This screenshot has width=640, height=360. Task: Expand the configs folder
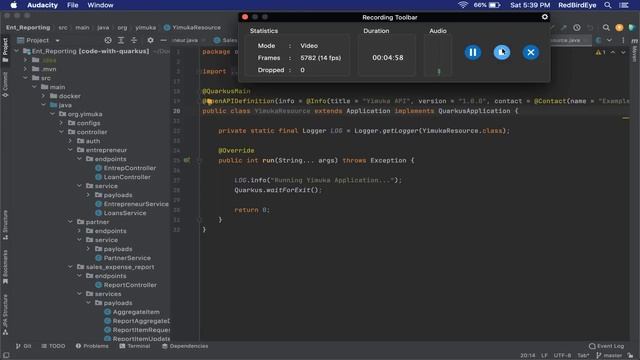coord(62,123)
